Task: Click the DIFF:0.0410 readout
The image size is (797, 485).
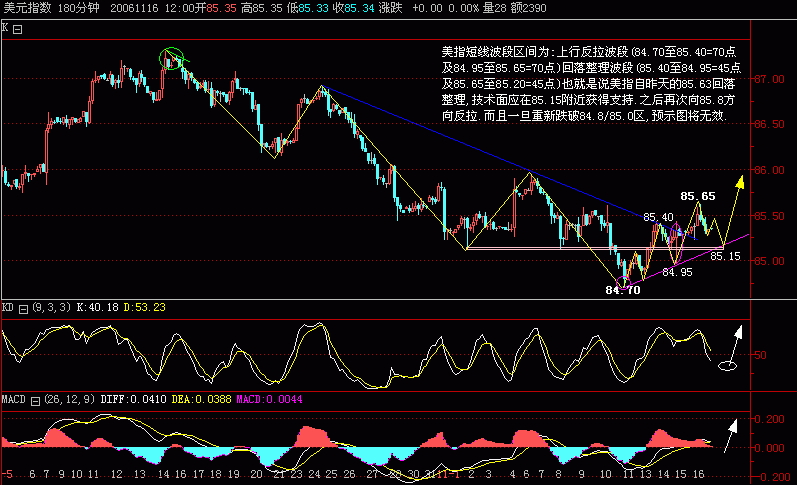Action: [x=133, y=400]
